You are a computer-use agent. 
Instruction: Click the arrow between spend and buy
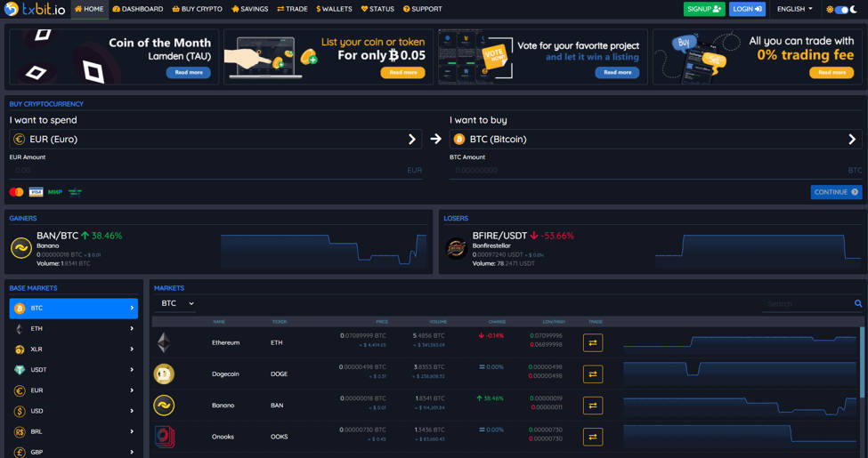[x=436, y=139]
